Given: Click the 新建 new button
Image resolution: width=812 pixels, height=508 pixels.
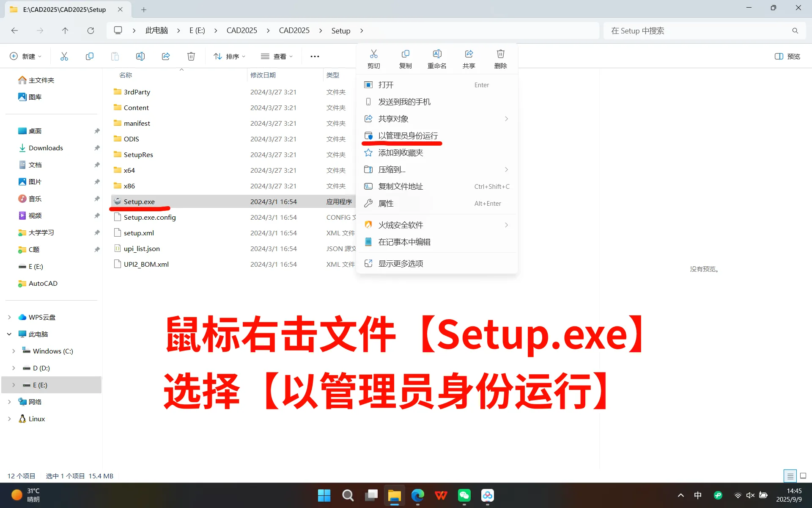Looking at the screenshot, I should (x=25, y=56).
